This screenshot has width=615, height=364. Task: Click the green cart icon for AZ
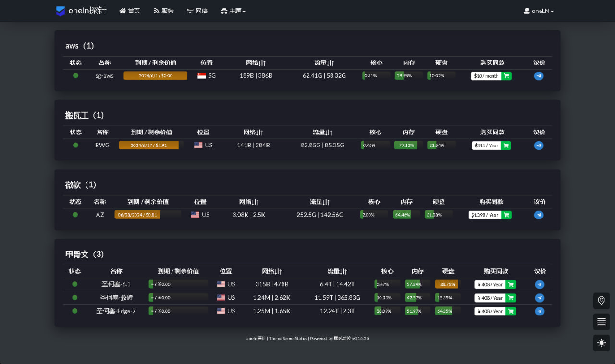pyautogui.click(x=506, y=215)
